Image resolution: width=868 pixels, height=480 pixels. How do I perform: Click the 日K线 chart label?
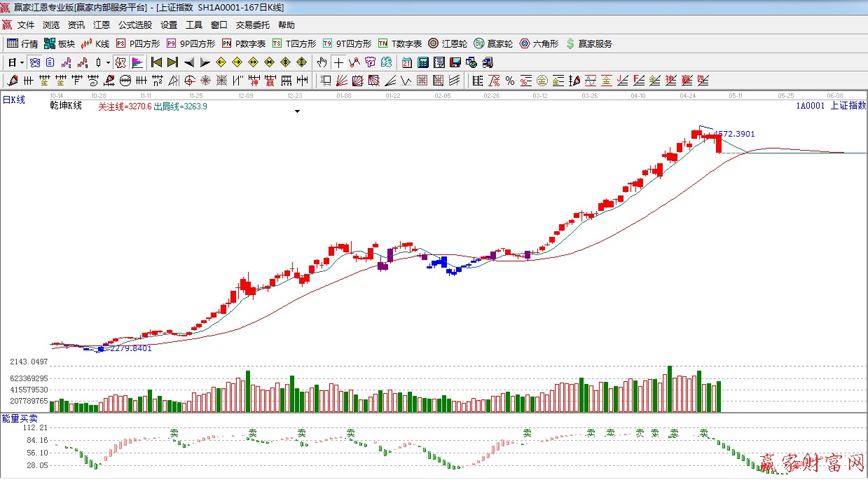[x=14, y=100]
